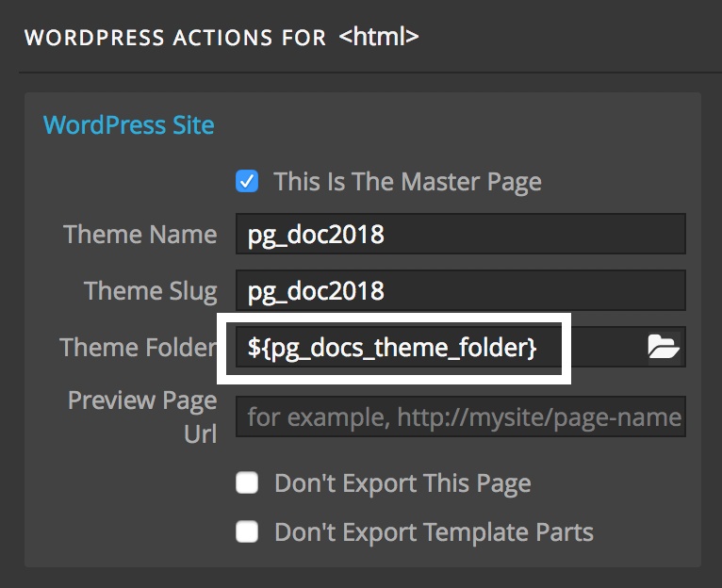Click the Preview Page Url label

tap(142, 416)
